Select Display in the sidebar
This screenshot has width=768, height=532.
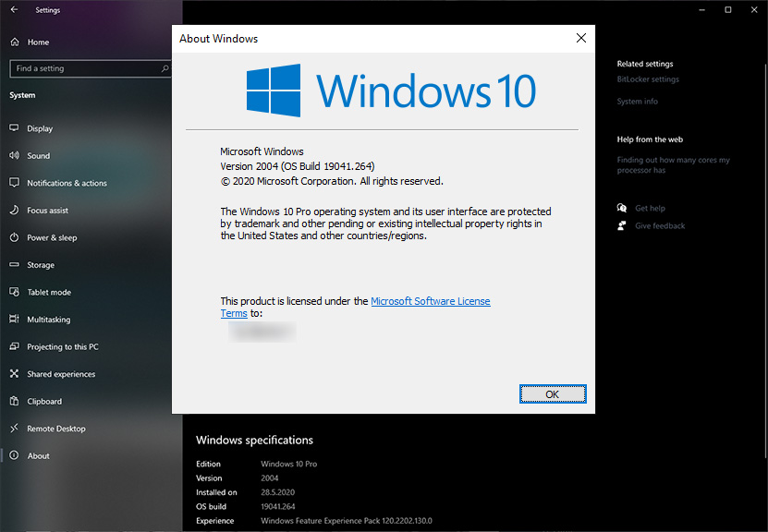[x=40, y=128]
